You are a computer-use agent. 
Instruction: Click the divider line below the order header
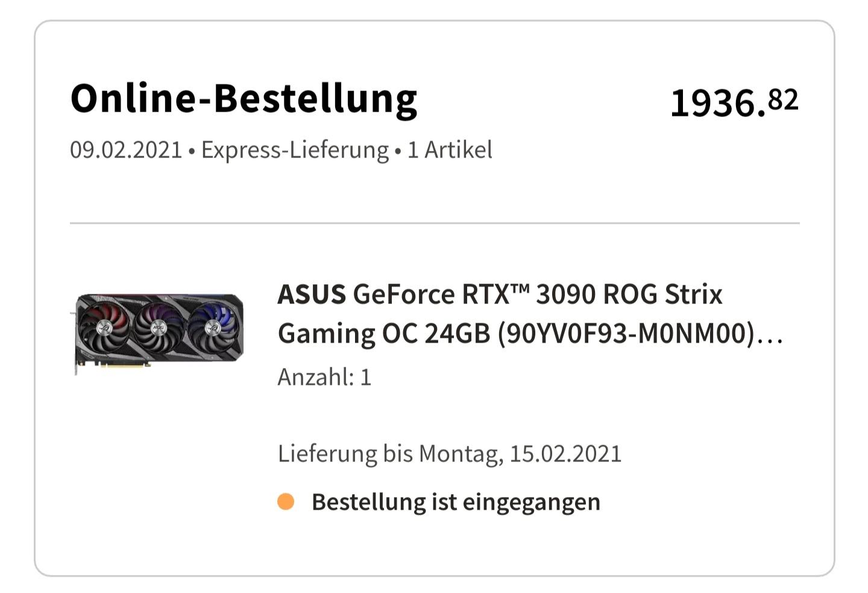435,223
